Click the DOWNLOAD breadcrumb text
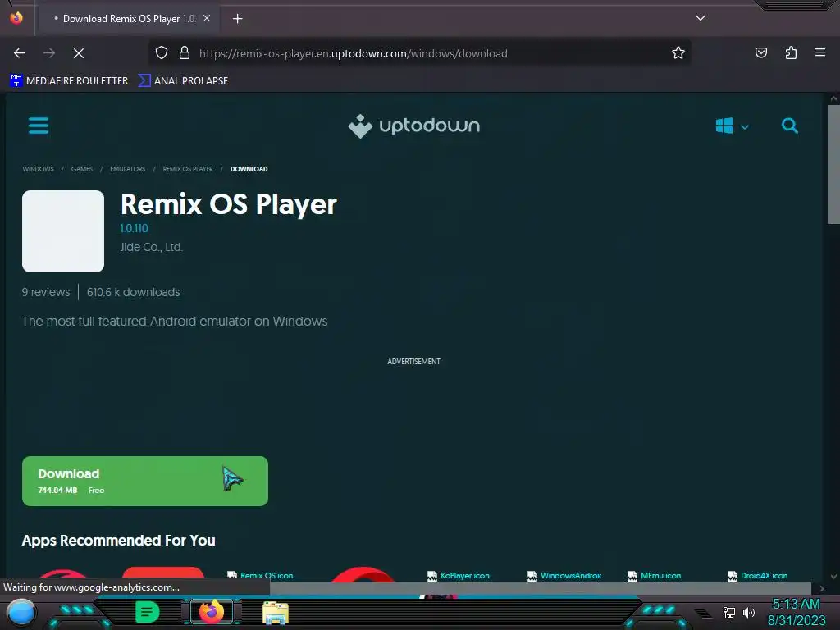 pyautogui.click(x=249, y=169)
